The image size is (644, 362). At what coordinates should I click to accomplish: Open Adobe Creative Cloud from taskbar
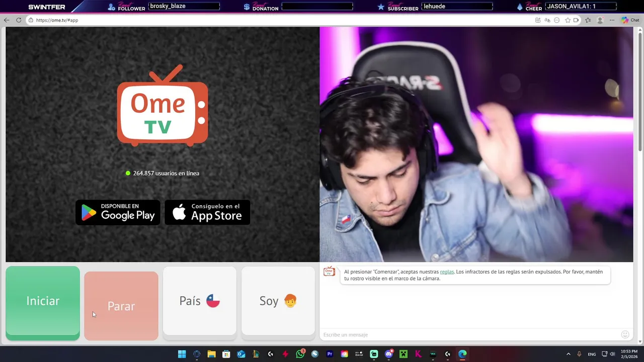tap(344, 354)
